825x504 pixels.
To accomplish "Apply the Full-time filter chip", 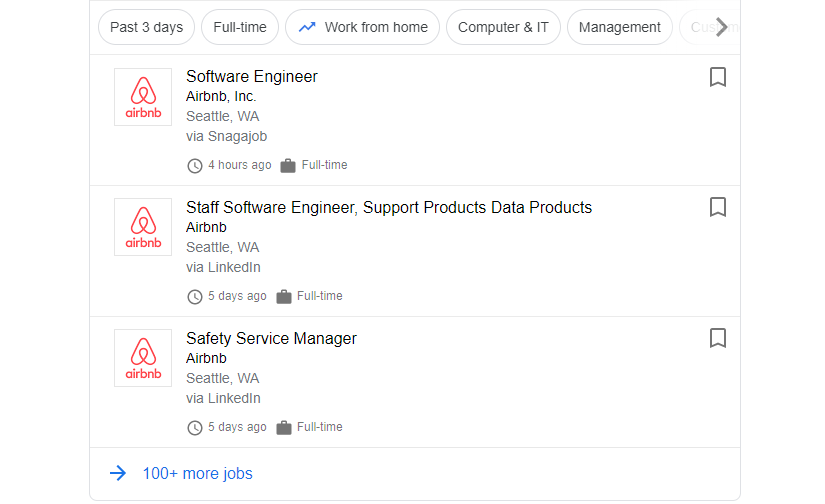I will (240, 27).
